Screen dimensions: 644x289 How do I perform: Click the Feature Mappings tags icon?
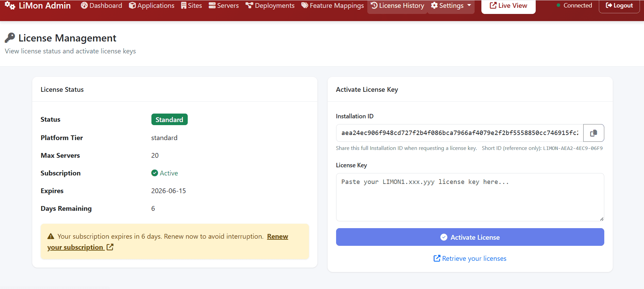pyautogui.click(x=305, y=5)
